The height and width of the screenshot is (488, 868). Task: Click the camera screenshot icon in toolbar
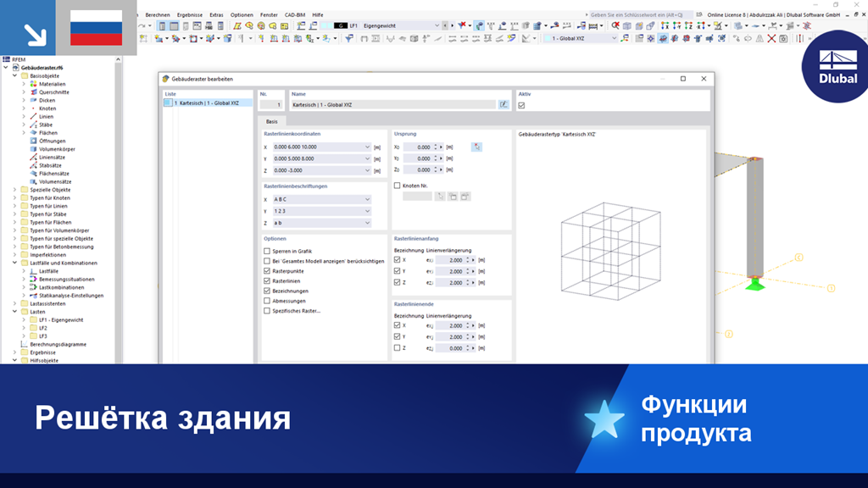tap(782, 39)
